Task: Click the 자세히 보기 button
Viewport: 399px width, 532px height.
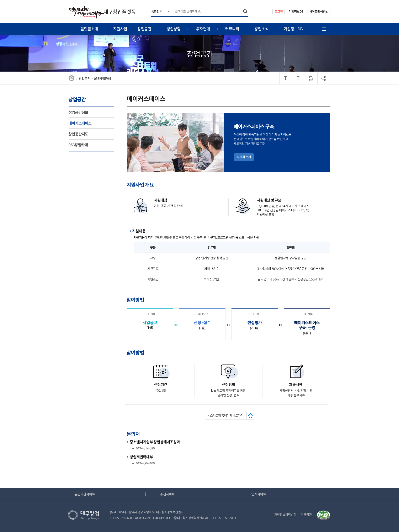Action: 244,157
